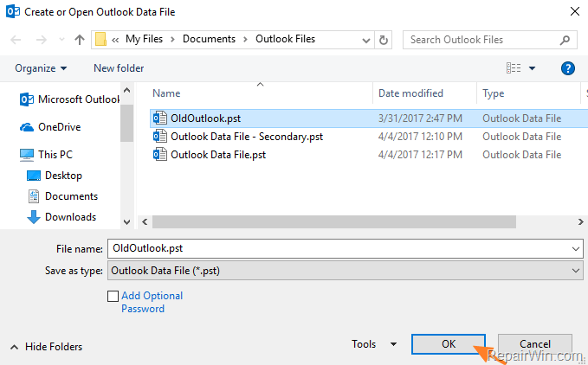Go up one folder level
Screen dimensions: 588x365
[80, 40]
